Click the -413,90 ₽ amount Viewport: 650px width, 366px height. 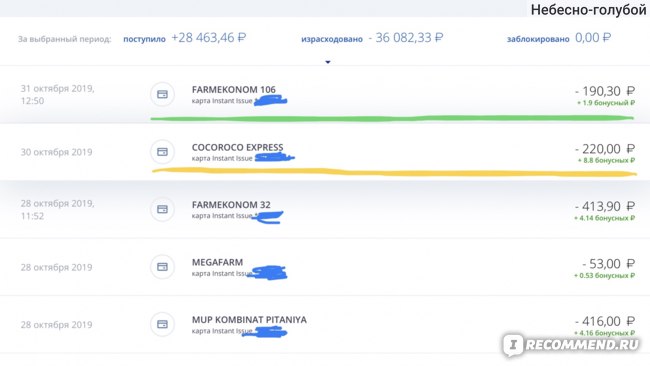[605, 206]
